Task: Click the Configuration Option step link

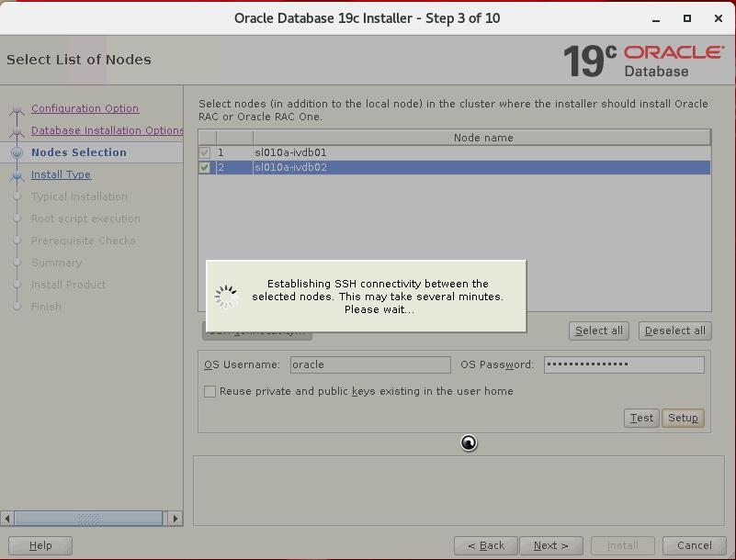Action: tap(85, 108)
